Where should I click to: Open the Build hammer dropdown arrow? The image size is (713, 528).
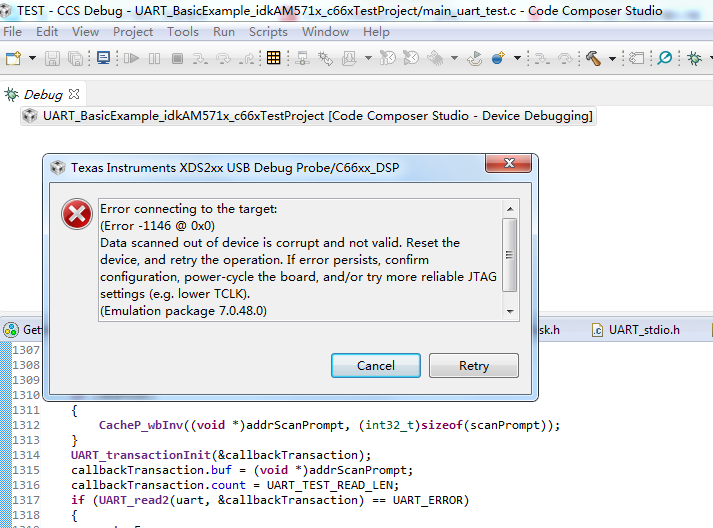[613, 58]
